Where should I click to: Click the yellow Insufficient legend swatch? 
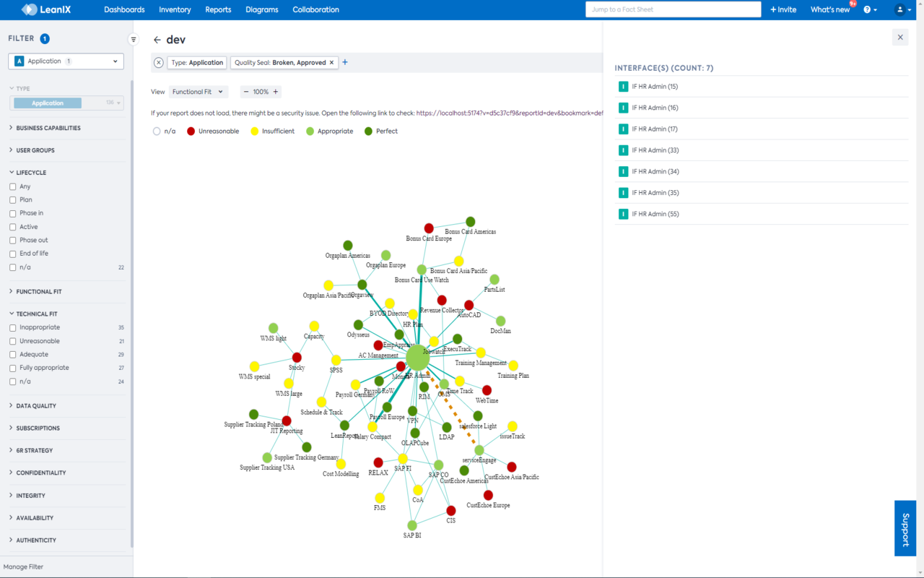point(255,131)
